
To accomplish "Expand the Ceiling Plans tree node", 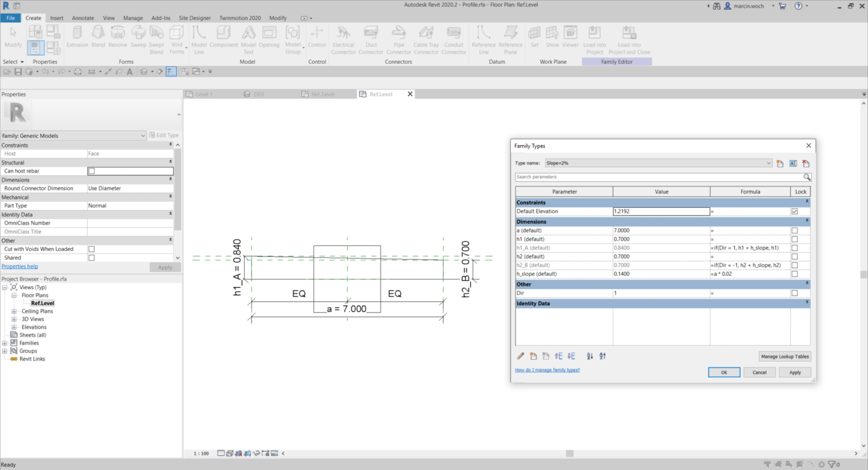I will [x=14, y=311].
